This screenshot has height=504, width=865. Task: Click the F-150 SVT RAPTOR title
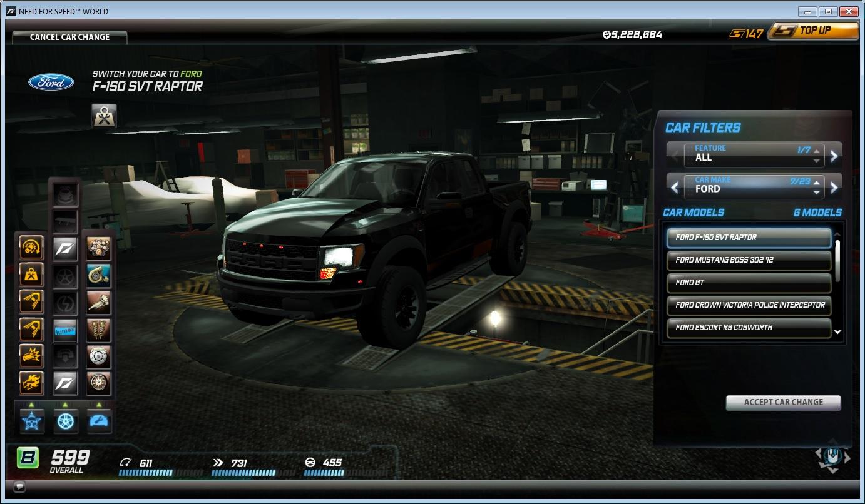[148, 87]
